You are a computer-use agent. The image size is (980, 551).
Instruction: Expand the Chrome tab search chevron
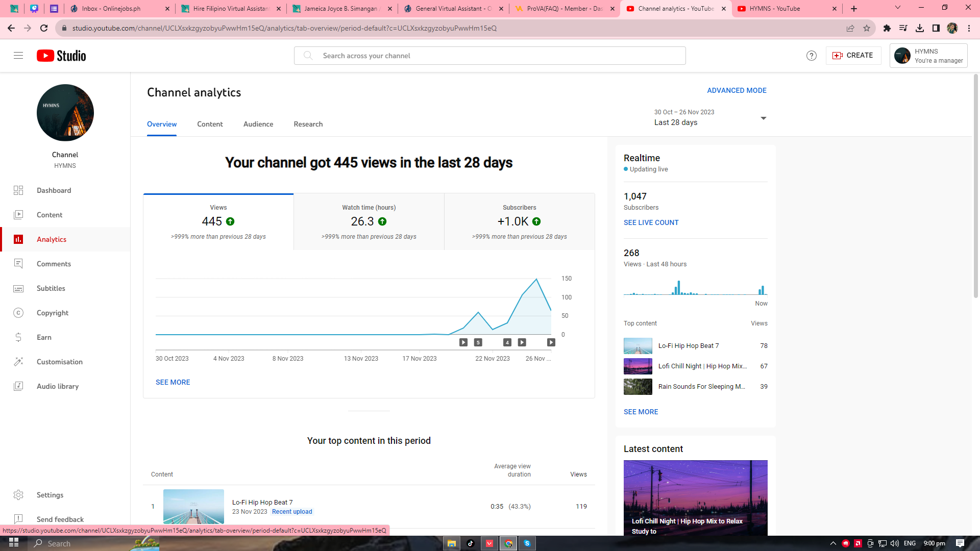pyautogui.click(x=897, y=8)
